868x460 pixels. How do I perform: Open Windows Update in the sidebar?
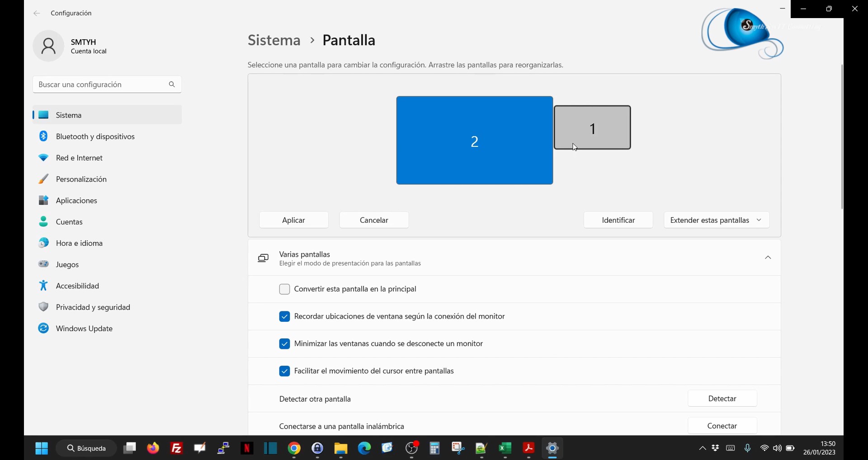[x=84, y=329]
